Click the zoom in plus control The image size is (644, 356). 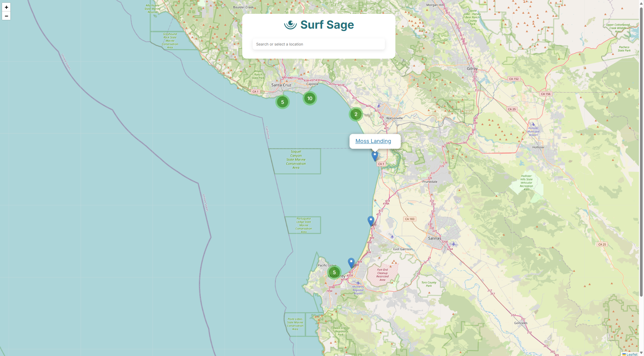[6, 7]
